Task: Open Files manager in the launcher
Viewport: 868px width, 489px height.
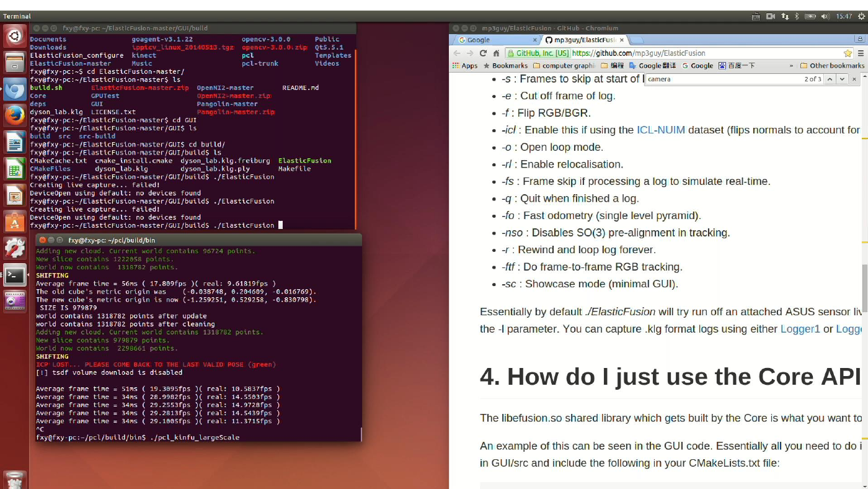Action: click(x=14, y=63)
